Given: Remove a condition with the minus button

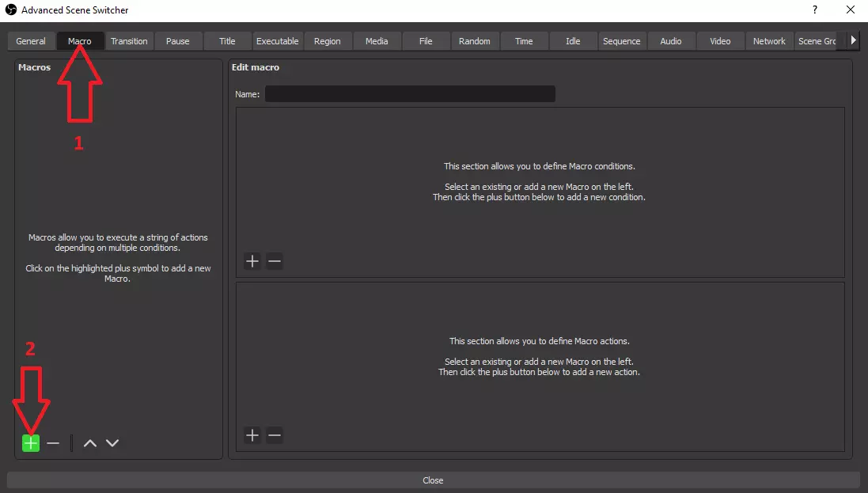Looking at the screenshot, I should click(275, 261).
